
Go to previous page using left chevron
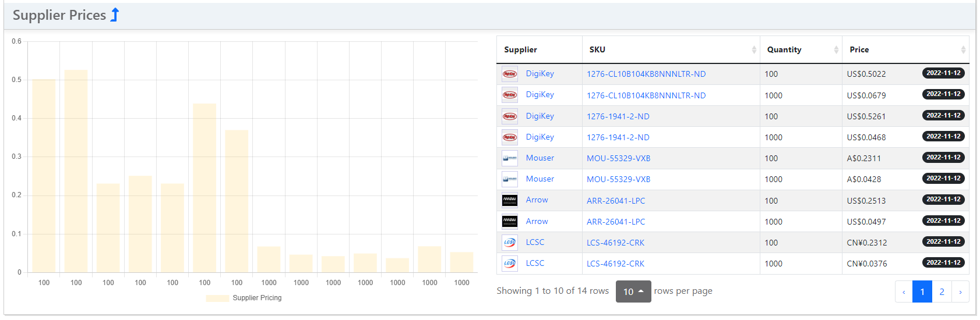tap(904, 291)
